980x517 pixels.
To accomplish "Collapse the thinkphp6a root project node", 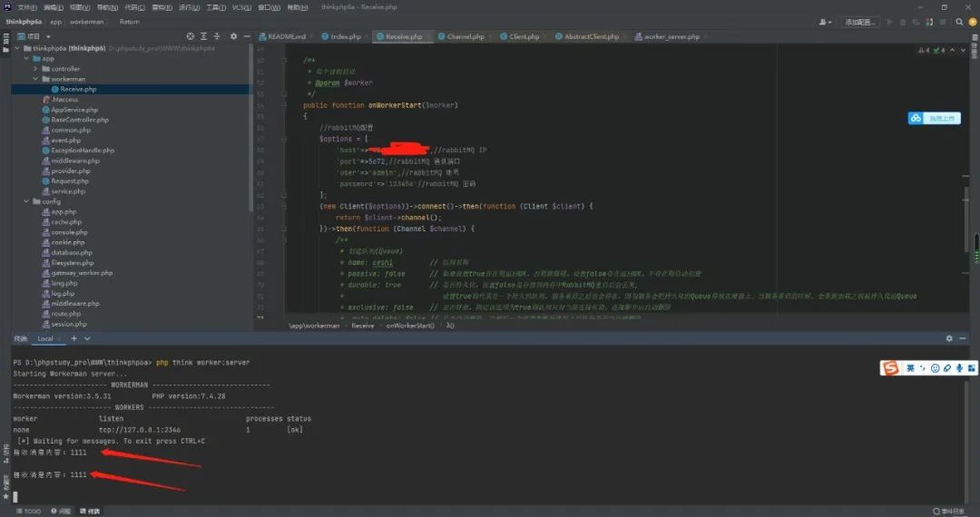I will pyautogui.click(x=17, y=48).
